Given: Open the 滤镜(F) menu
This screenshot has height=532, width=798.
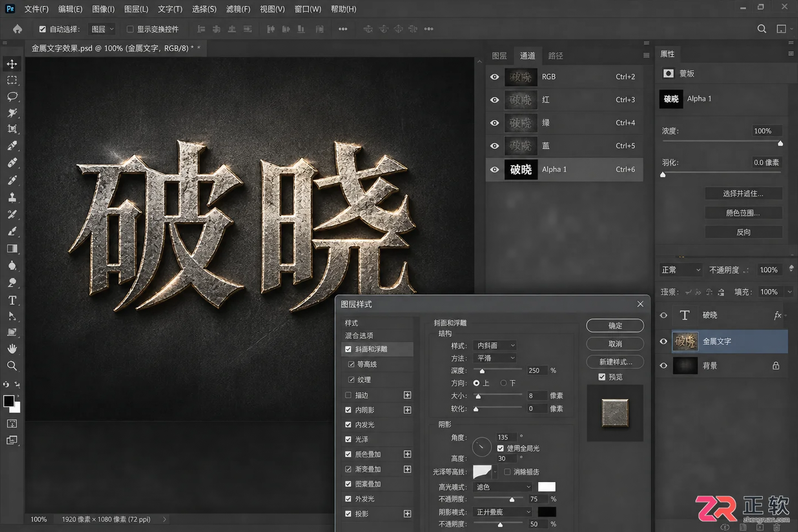Looking at the screenshot, I should pos(238,9).
